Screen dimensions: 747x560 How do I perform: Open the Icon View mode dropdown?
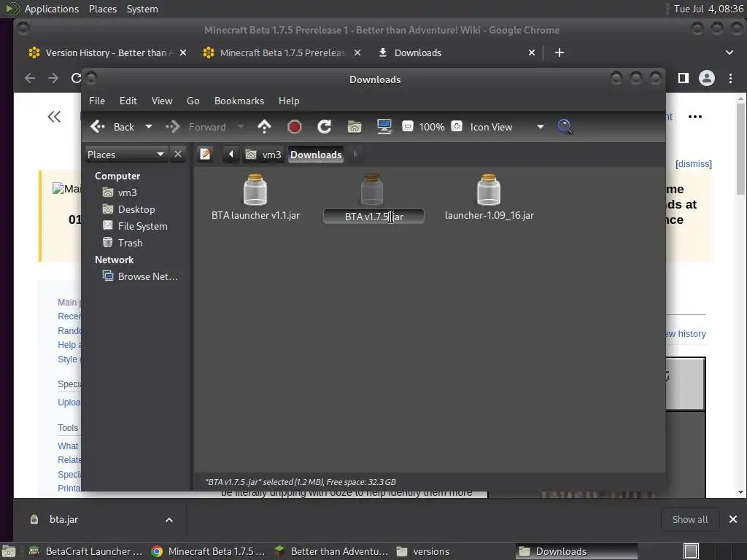click(506, 127)
